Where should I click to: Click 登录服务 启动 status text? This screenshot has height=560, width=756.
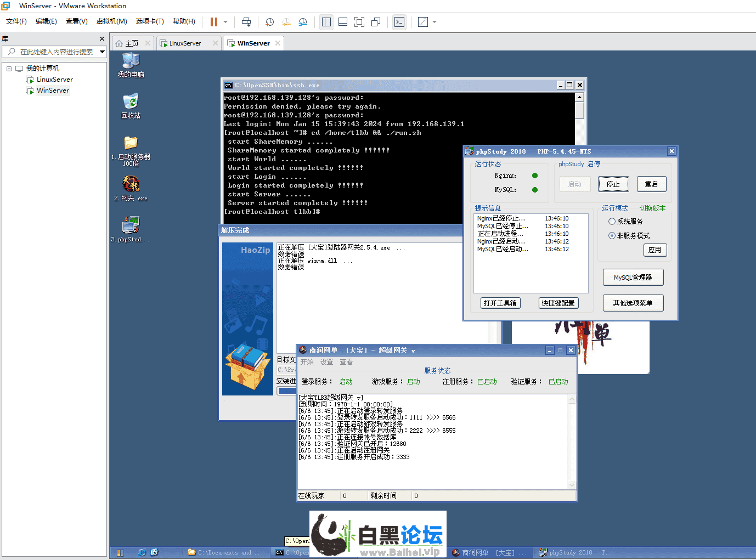(346, 382)
